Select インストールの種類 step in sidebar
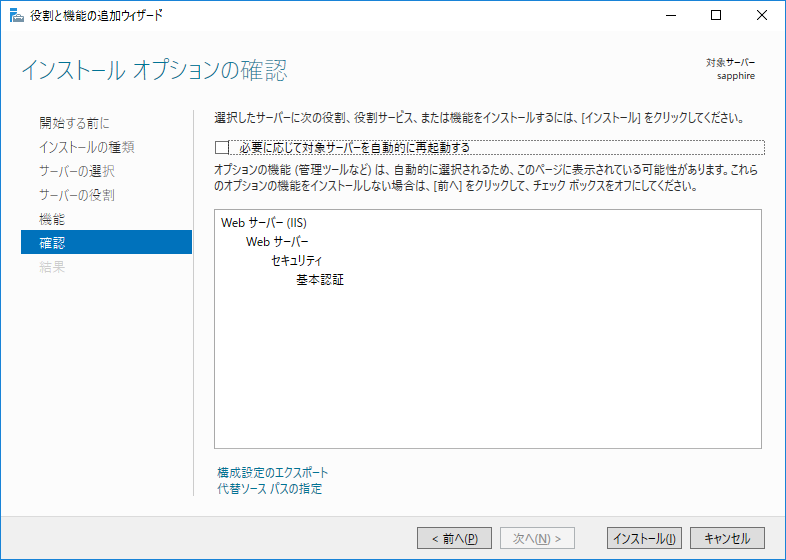 pos(87,147)
